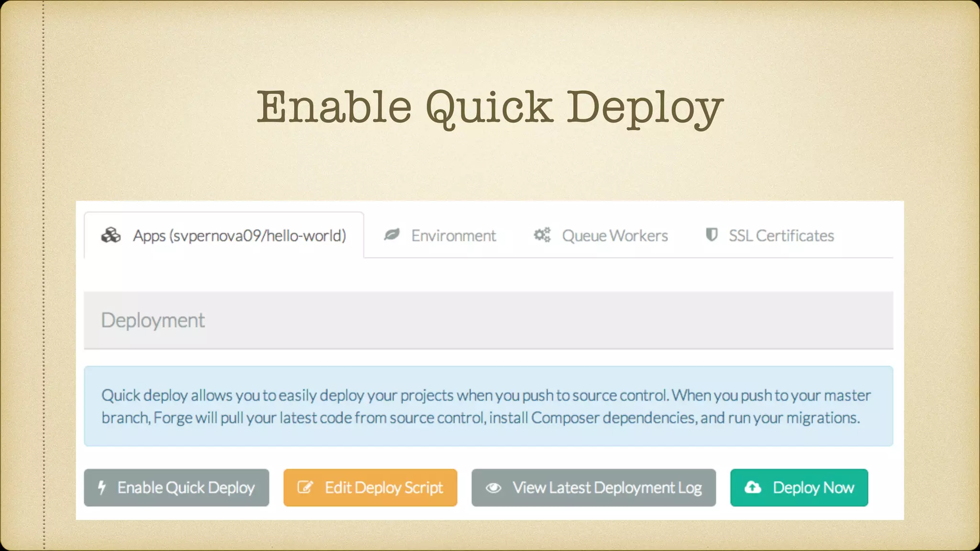
Task: Click the pencil edit icon on Edit Deploy Script
Action: [x=305, y=487]
